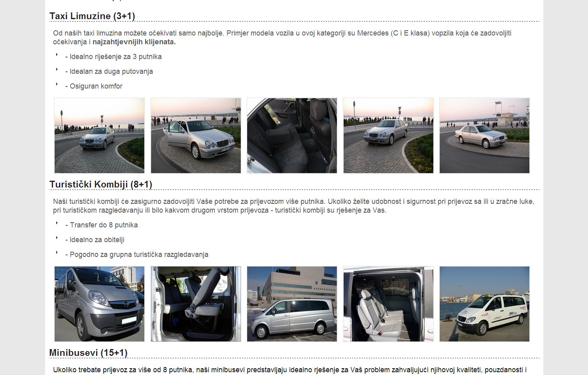Open first silver Mercedes front-view photo
The height and width of the screenshot is (375, 588).
pyautogui.click(x=99, y=136)
